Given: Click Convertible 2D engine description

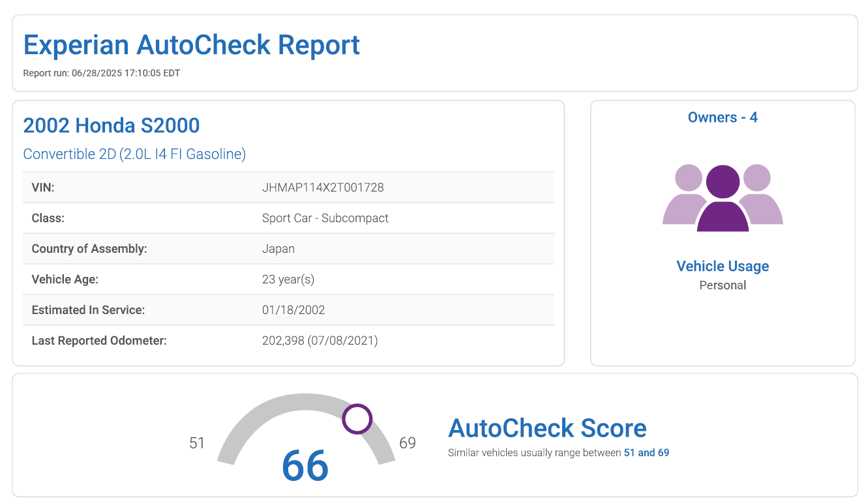Looking at the screenshot, I should point(134,154).
